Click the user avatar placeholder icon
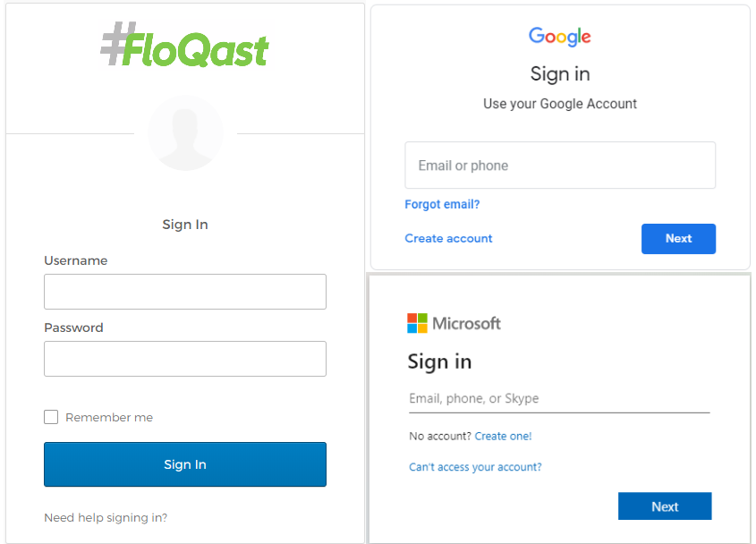Viewport: 756px width, 544px height. click(x=185, y=132)
